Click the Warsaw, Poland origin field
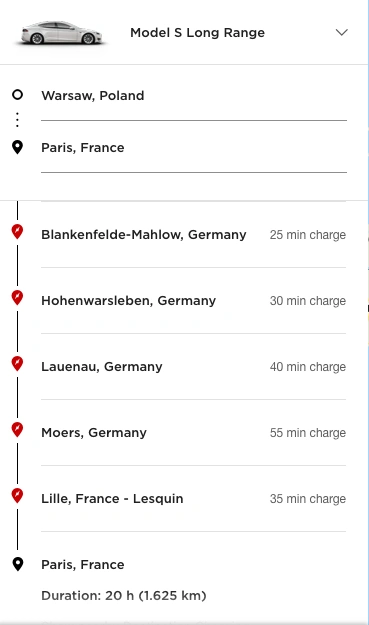Screen dimensions: 369x625 pyautogui.click(x=194, y=96)
